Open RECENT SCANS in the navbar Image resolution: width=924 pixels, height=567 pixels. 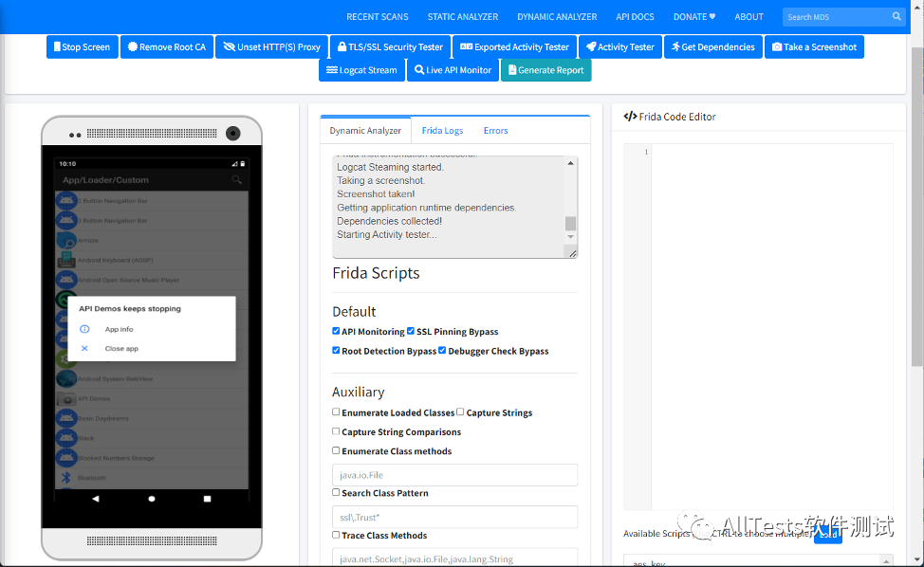click(x=378, y=17)
